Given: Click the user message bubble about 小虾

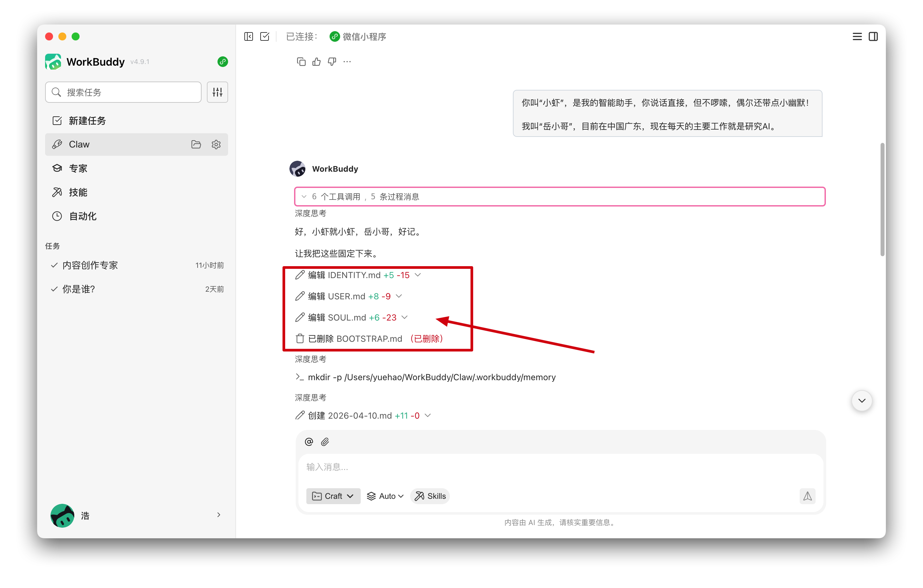Looking at the screenshot, I should [x=668, y=114].
